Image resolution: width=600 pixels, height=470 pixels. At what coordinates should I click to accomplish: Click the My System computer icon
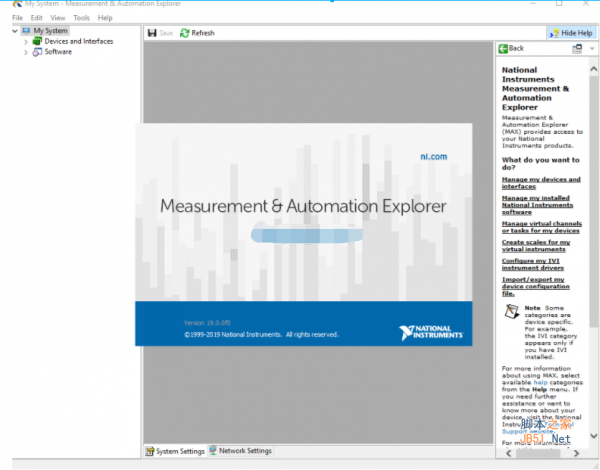(x=26, y=31)
